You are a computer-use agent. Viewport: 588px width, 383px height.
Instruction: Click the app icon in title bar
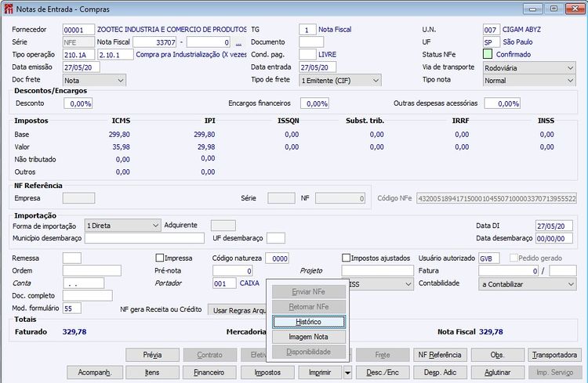[9, 9]
